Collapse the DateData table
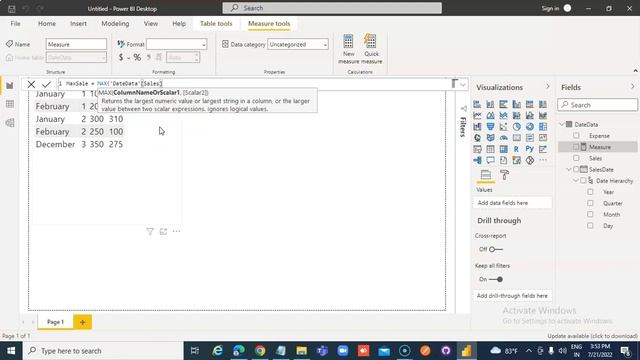This screenshot has height=360, width=640. (x=562, y=124)
